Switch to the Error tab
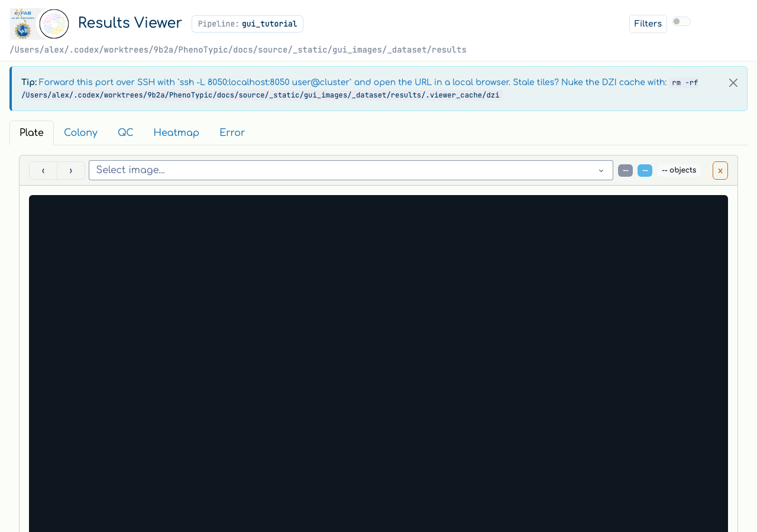Screen dimensions: 757x532 pyautogui.click(x=232, y=133)
